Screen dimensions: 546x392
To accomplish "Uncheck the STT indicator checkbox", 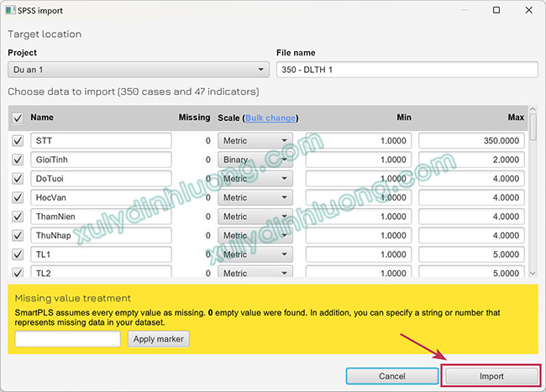I will pyautogui.click(x=18, y=140).
